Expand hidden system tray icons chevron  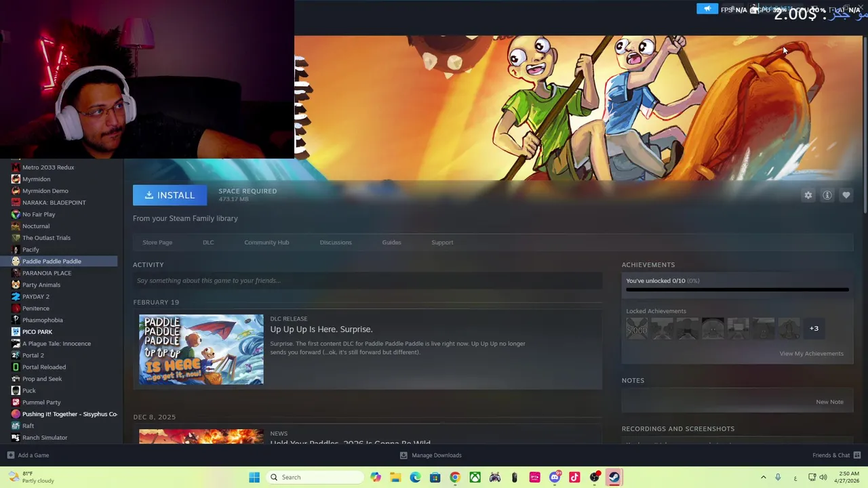[763, 477]
